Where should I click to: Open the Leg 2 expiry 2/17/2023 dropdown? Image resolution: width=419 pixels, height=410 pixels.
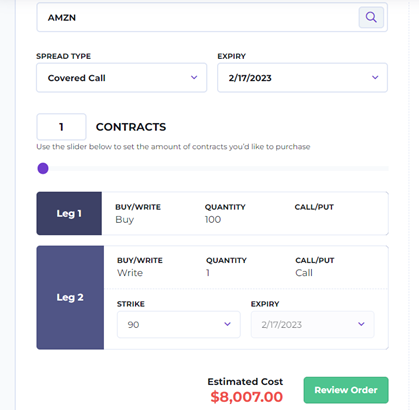click(x=313, y=324)
